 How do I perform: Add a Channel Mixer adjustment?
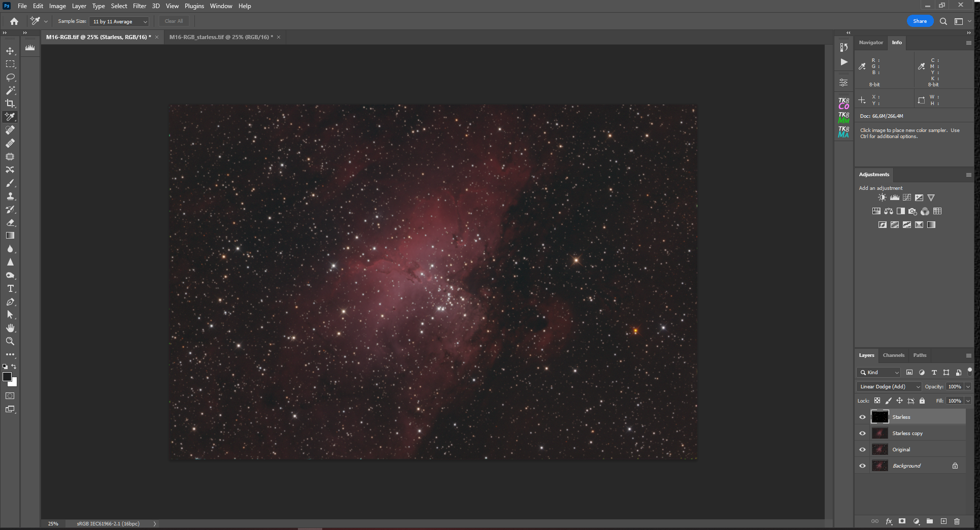pyautogui.click(x=925, y=211)
